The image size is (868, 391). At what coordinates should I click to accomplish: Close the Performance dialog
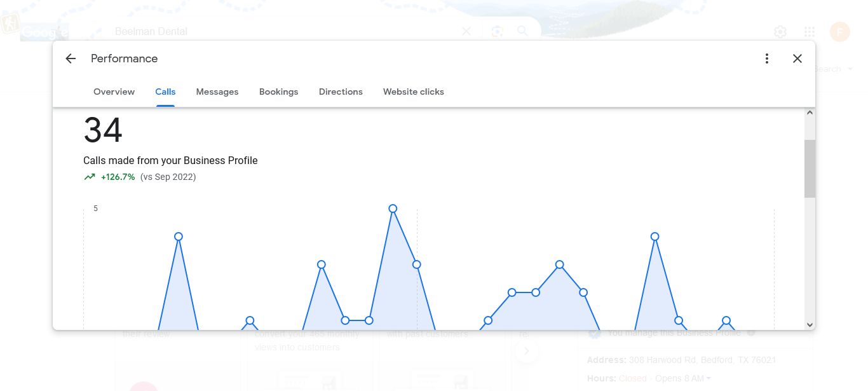point(797,58)
